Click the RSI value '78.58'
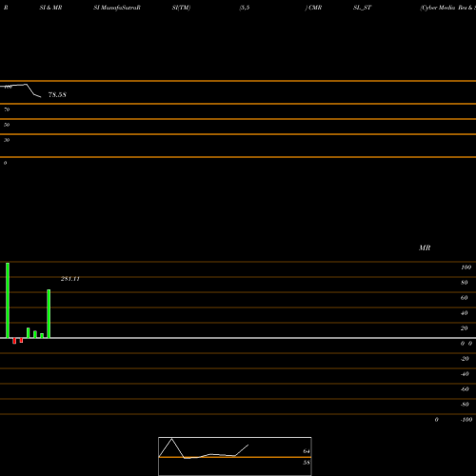 pyautogui.click(x=57, y=94)
